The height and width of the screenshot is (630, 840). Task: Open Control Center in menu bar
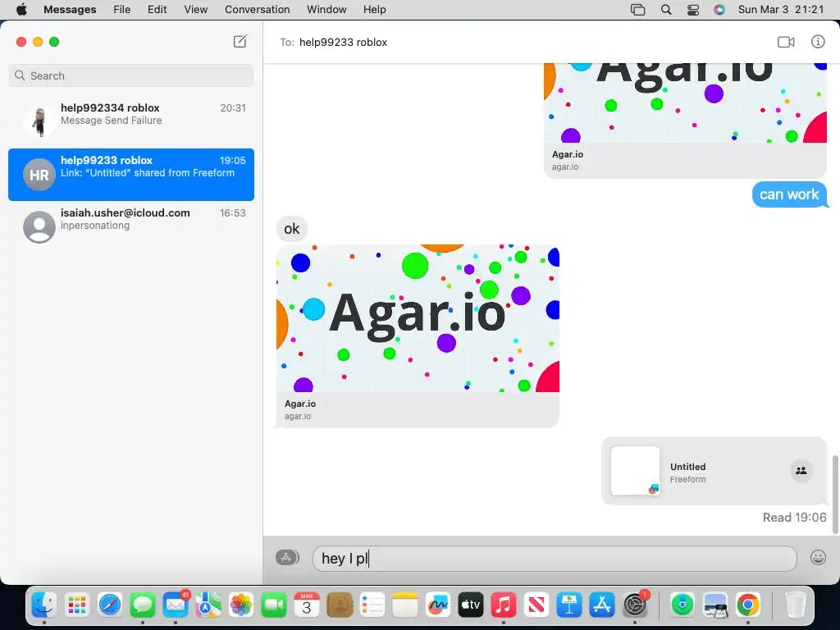click(x=692, y=10)
